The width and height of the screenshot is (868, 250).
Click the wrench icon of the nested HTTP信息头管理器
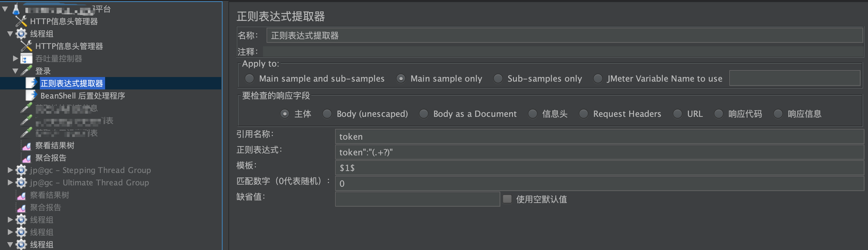point(26,46)
